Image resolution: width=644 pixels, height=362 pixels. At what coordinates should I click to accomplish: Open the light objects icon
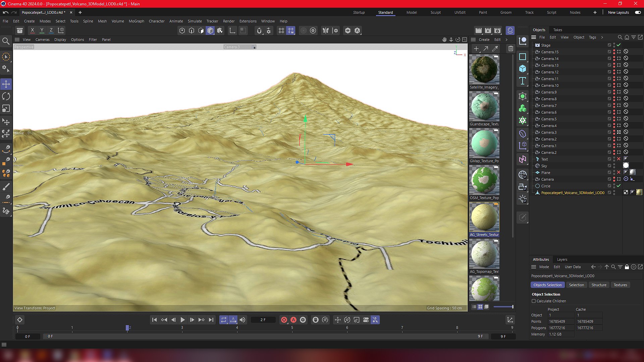pyautogui.click(x=523, y=199)
